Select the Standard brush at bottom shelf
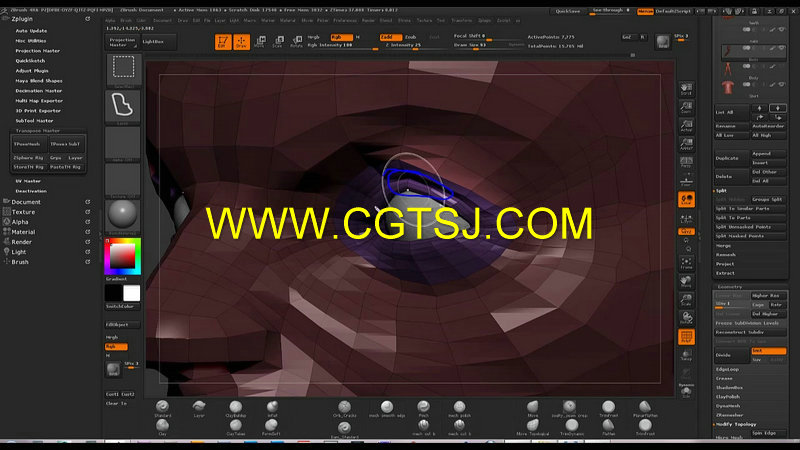Image resolution: width=800 pixels, height=450 pixels. 162,408
